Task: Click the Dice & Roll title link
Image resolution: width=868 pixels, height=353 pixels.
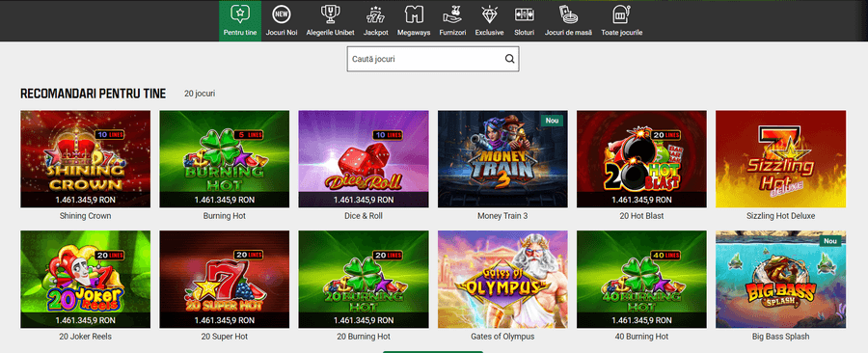Action: coord(364,216)
